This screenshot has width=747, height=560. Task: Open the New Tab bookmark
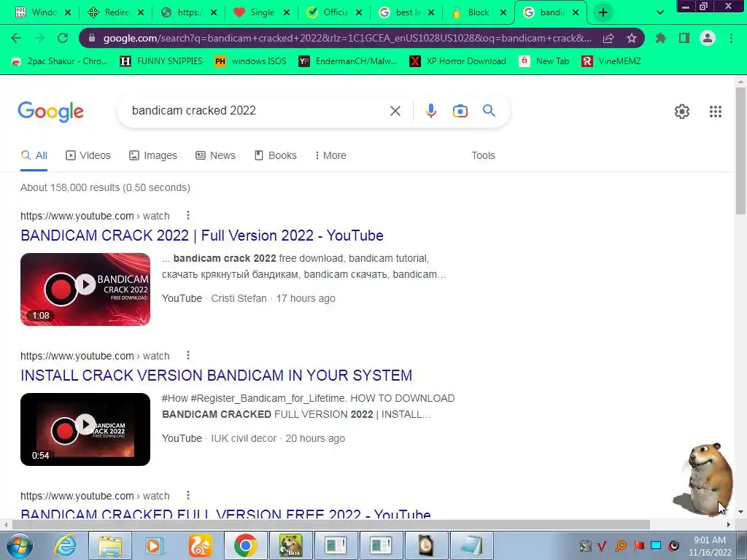(x=544, y=61)
